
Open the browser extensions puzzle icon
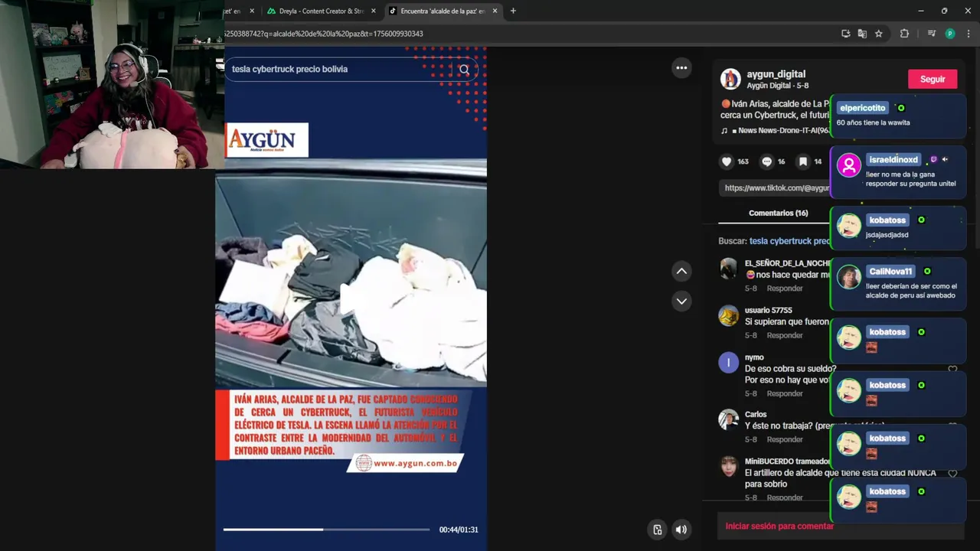(904, 34)
